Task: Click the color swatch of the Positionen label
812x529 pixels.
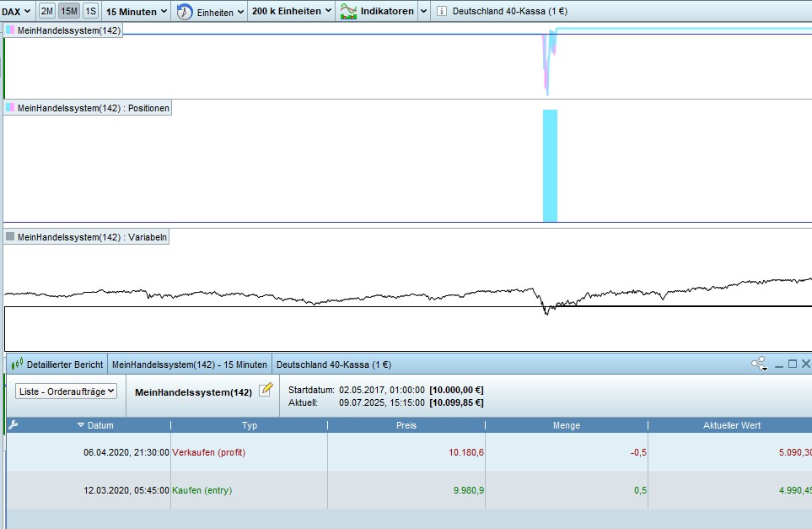Action: [10, 108]
